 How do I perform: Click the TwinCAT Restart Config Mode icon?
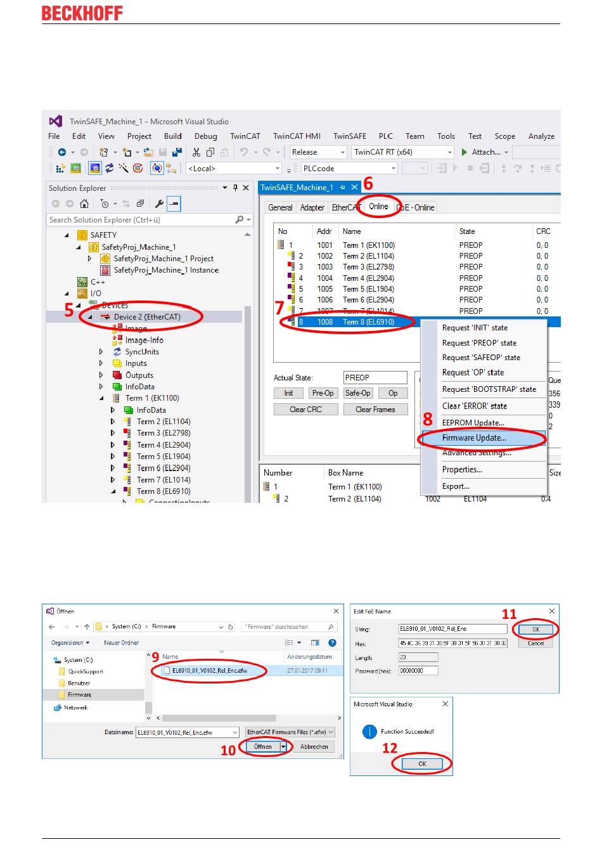coord(95,168)
